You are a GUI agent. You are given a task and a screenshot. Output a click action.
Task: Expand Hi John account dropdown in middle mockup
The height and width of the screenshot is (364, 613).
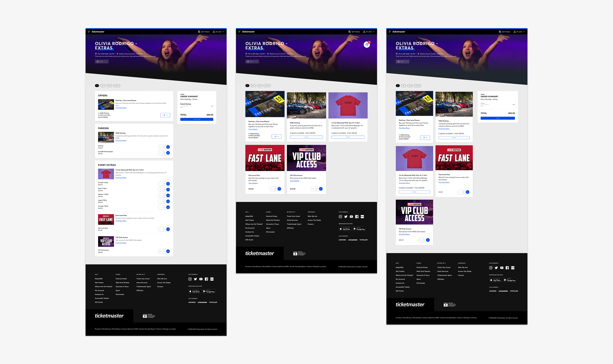point(369,32)
